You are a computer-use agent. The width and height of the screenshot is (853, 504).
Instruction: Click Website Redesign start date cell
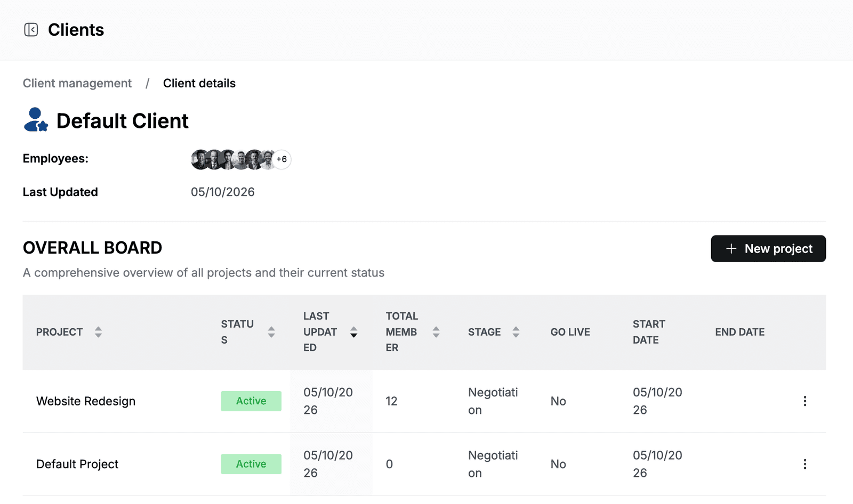tap(657, 401)
